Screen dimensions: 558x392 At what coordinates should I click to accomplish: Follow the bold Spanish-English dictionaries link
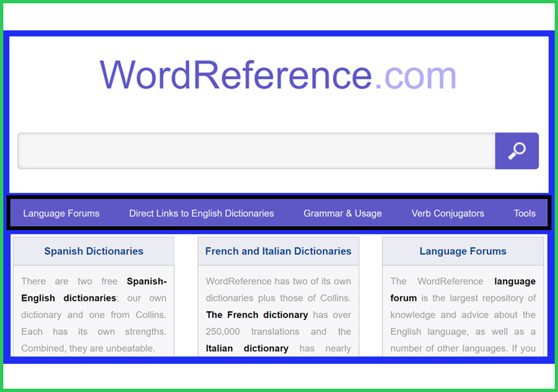coord(94,289)
